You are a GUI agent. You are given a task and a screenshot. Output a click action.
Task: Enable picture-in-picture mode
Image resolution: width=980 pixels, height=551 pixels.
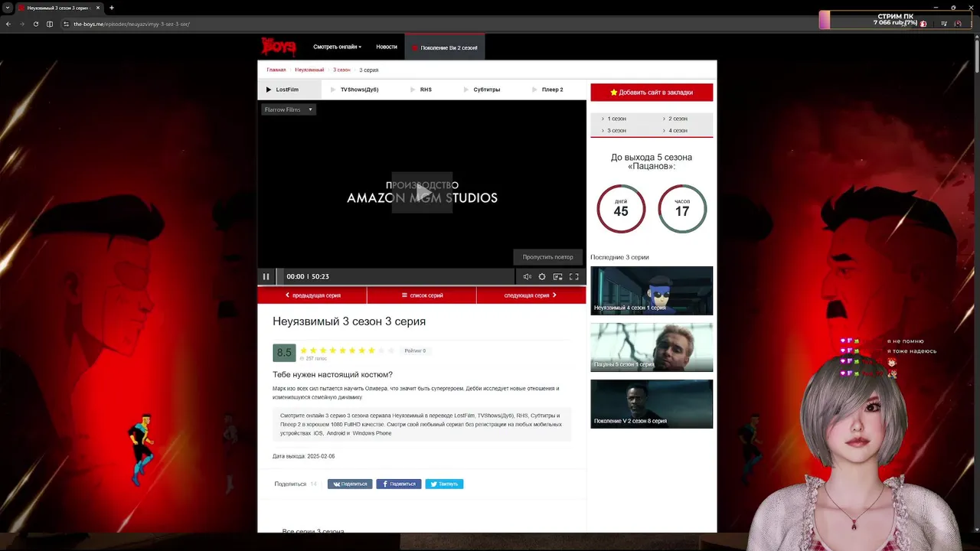[557, 276]
